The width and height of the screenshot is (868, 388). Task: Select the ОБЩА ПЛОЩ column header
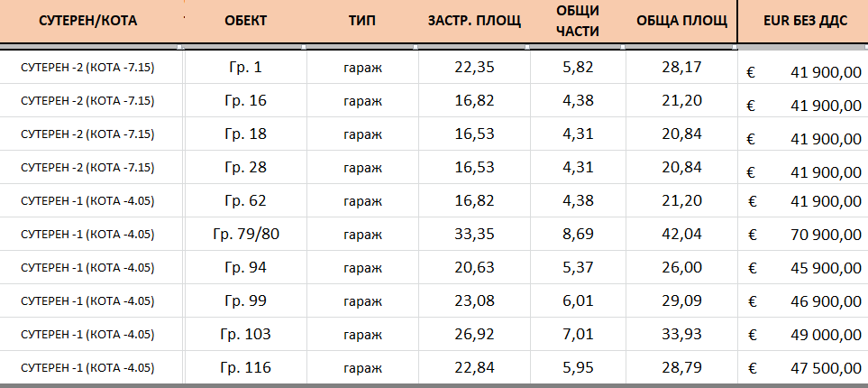(681, 21)
